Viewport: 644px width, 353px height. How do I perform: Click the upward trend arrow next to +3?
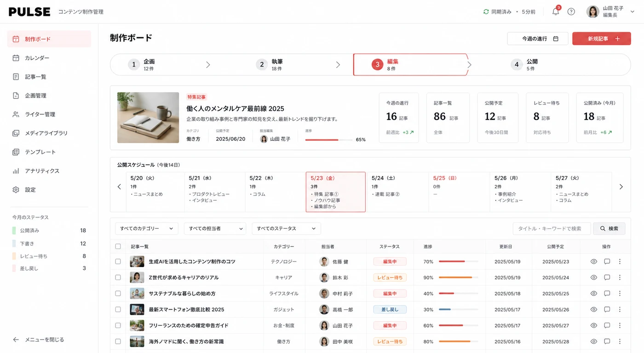coord(412,132)
